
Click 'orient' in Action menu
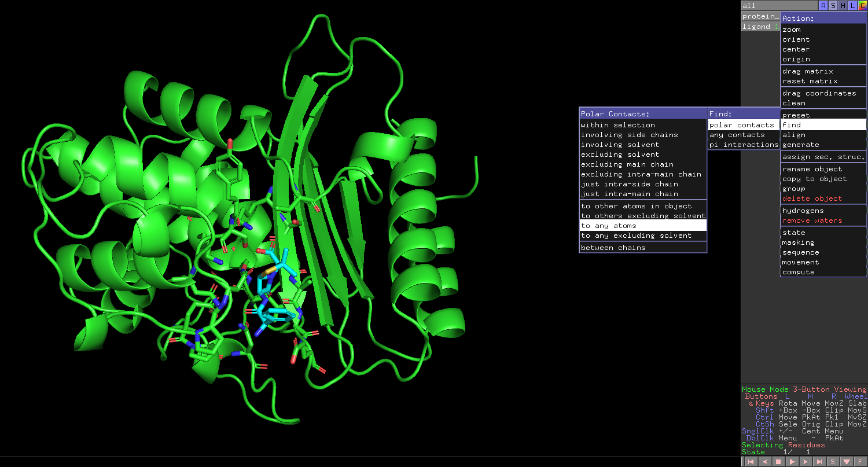coord(823,39)
